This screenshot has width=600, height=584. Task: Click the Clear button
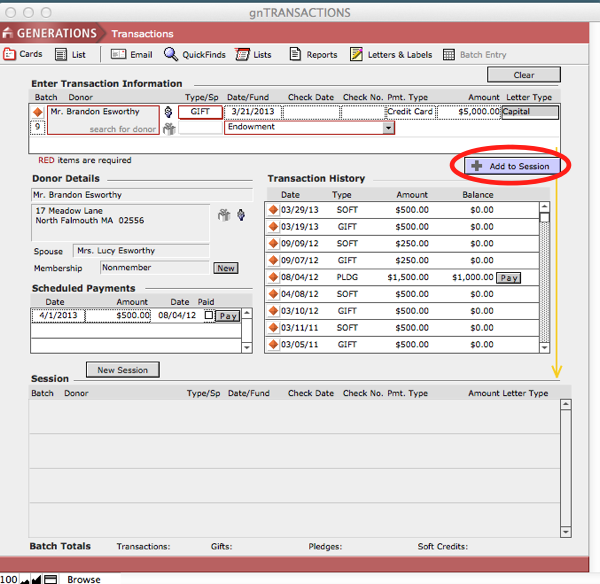click(524, 75)
